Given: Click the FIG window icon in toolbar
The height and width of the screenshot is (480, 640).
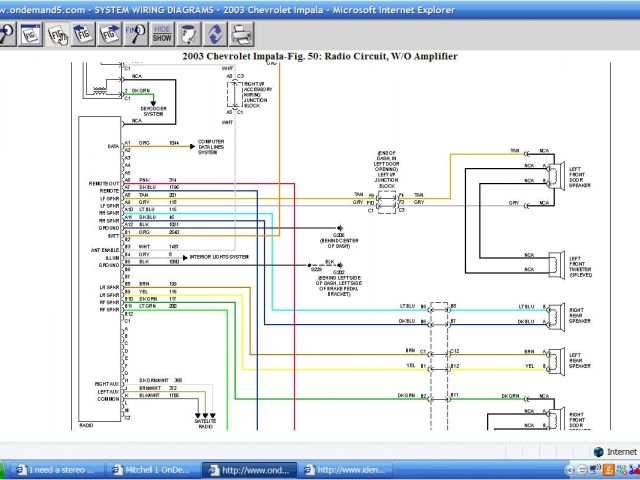Looking at the screenshot, I should [32, 33].
